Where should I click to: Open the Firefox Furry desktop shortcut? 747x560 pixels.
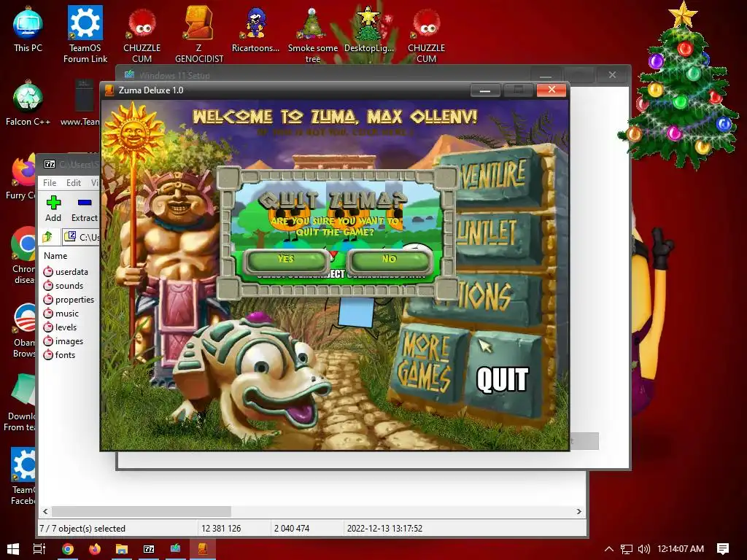23,177
